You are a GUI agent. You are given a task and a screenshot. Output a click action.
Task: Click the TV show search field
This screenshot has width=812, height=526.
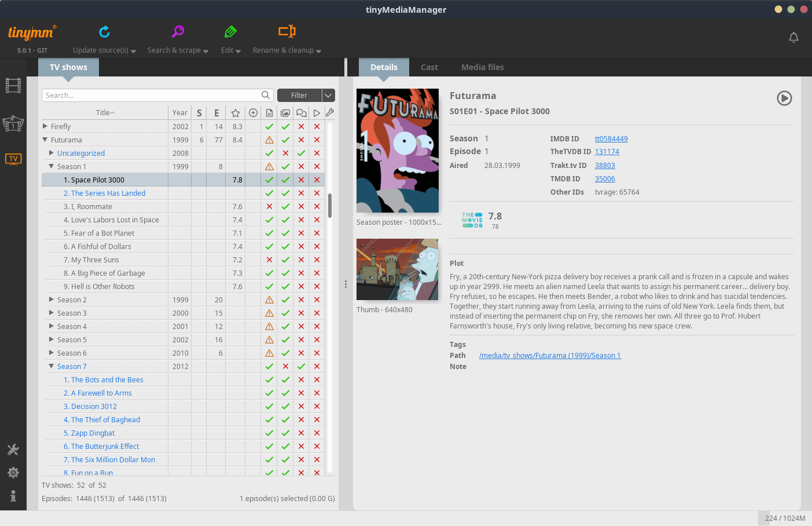pyautogui.click(x=150, y=96)
